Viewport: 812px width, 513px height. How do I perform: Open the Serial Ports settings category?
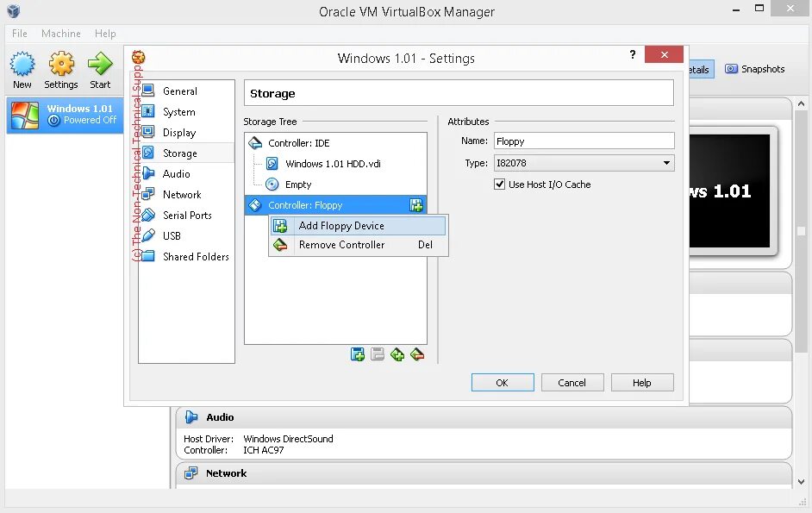(186, 215)
